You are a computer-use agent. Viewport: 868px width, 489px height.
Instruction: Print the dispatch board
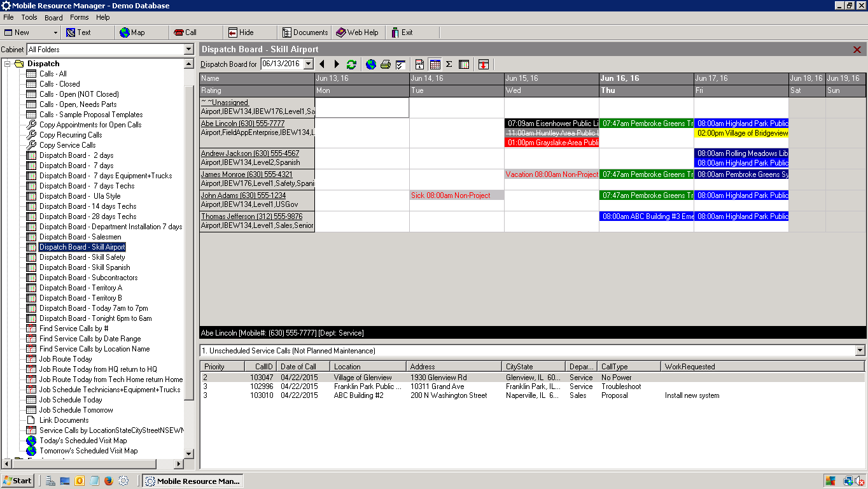coord(386,64)
